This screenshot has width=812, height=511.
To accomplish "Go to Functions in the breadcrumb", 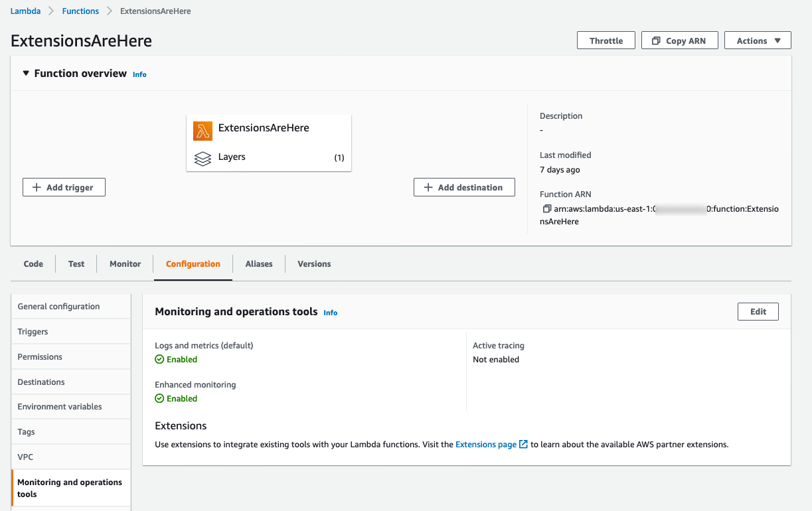I will 80,11.
